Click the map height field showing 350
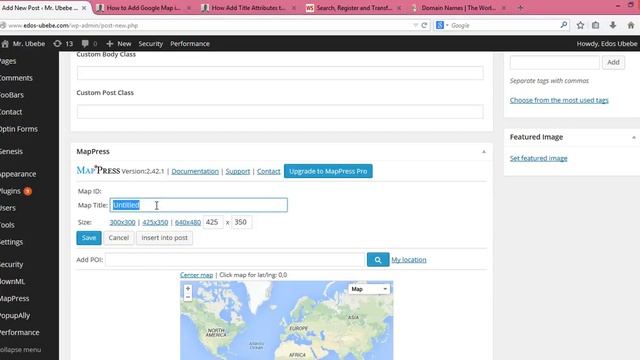 click(x=242, y=222)
